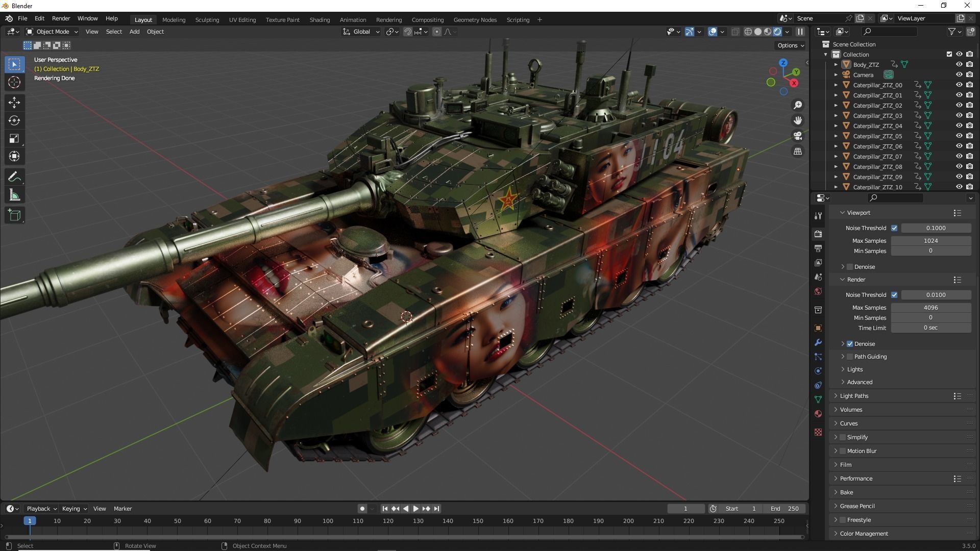Expand Body_ZTZ in the outliner

836,65
